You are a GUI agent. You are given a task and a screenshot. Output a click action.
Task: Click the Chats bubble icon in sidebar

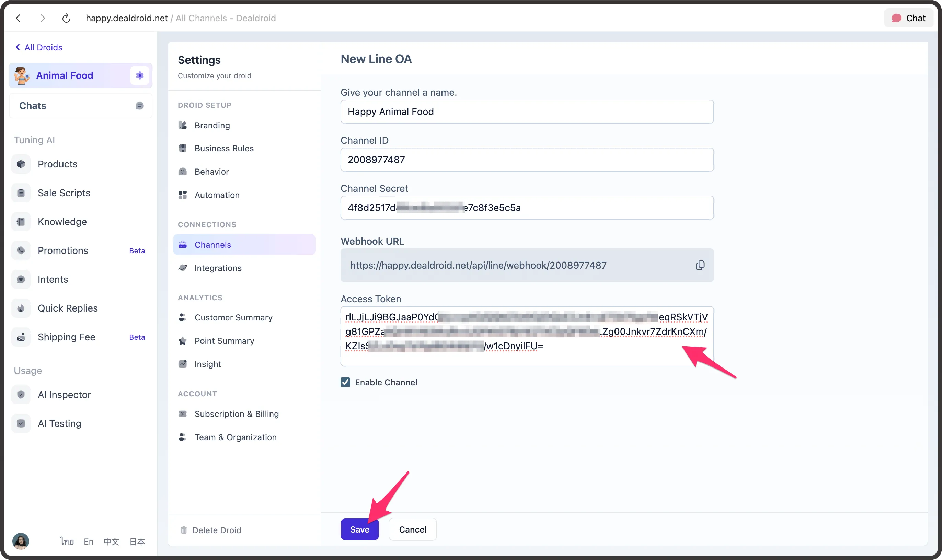[139, 106]
